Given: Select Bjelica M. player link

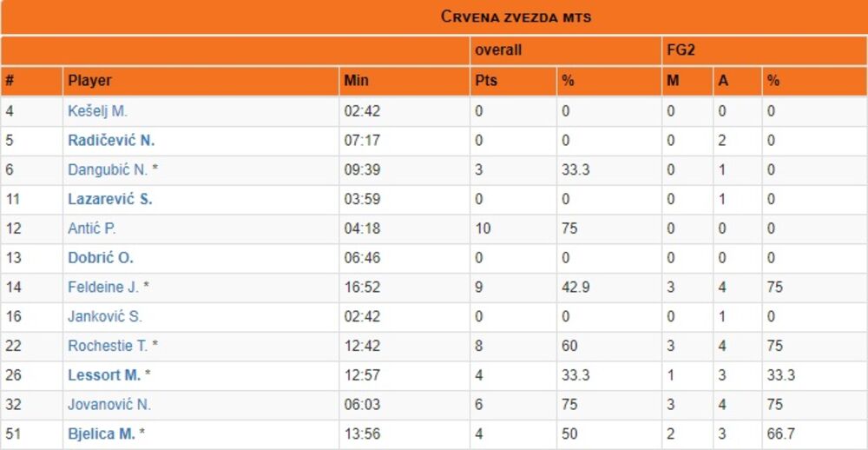Looking at the screenshot, I should tap(102, 433).
